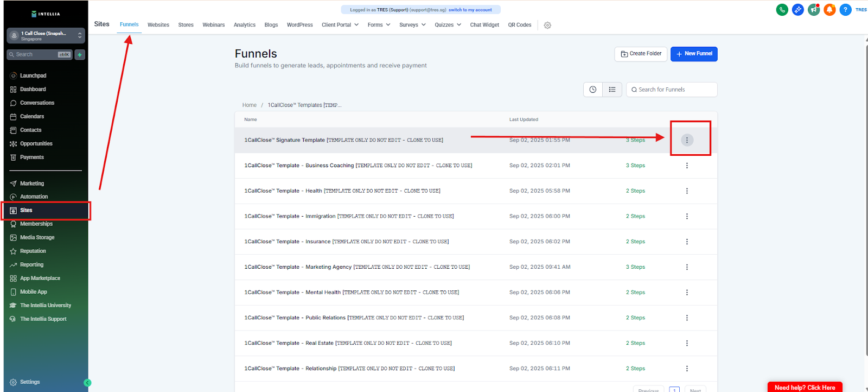Viewport: 868px width, 392px height.
Task: Open Reputation in the sidebar
Action: pos(33,251)
